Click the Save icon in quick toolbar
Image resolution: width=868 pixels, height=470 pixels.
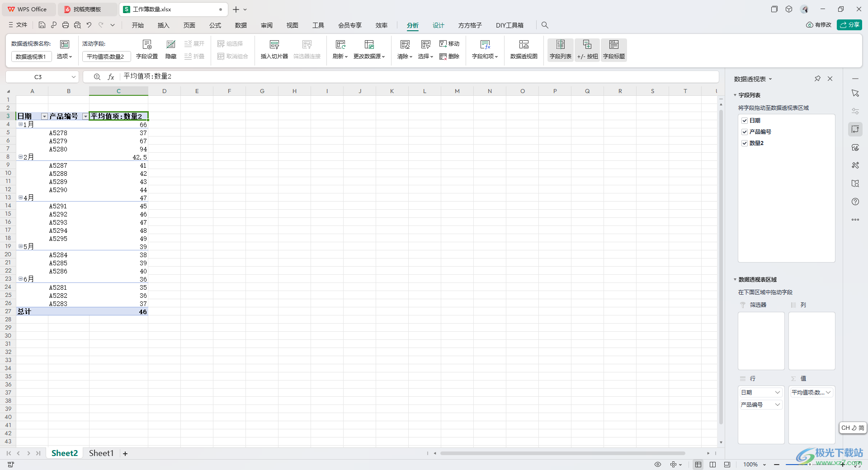(42, 25)
